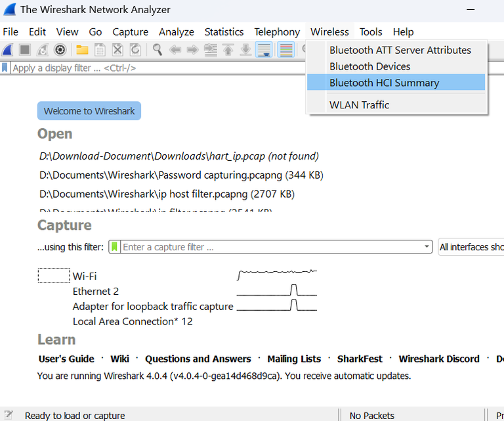The width and height of the screenshot is (504, 421).
Task: Select Bluetooth Devices menu entry
Action: pyautogui.click(x=396, y=66)
